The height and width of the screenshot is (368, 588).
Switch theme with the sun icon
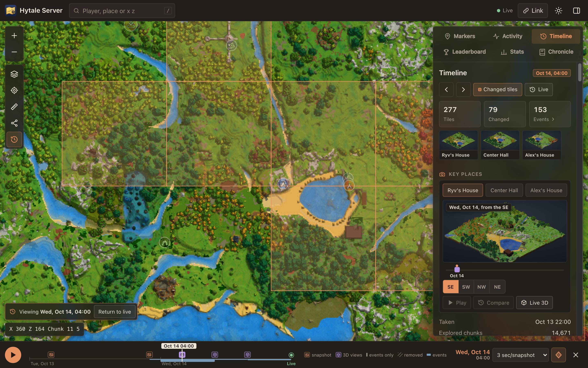click(558, 11)
